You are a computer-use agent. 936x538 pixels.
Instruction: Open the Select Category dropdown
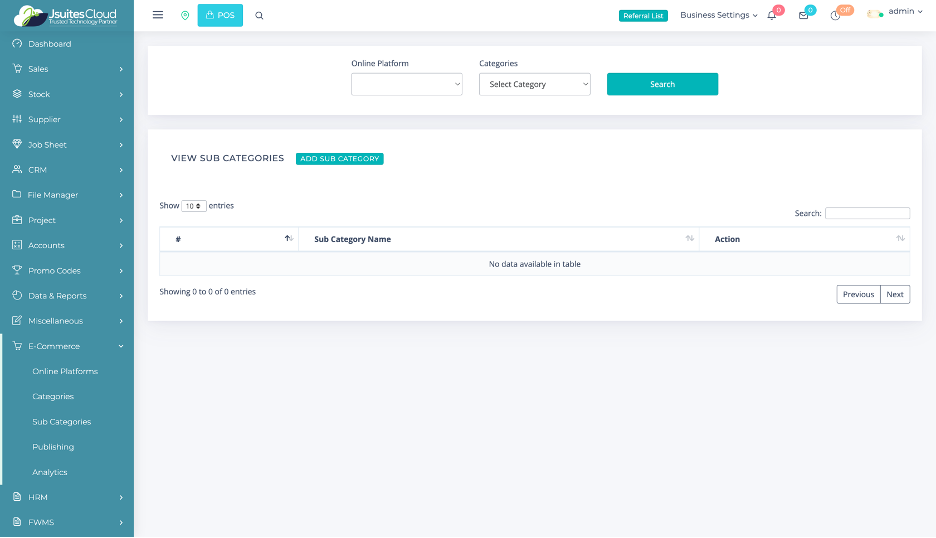535,85
